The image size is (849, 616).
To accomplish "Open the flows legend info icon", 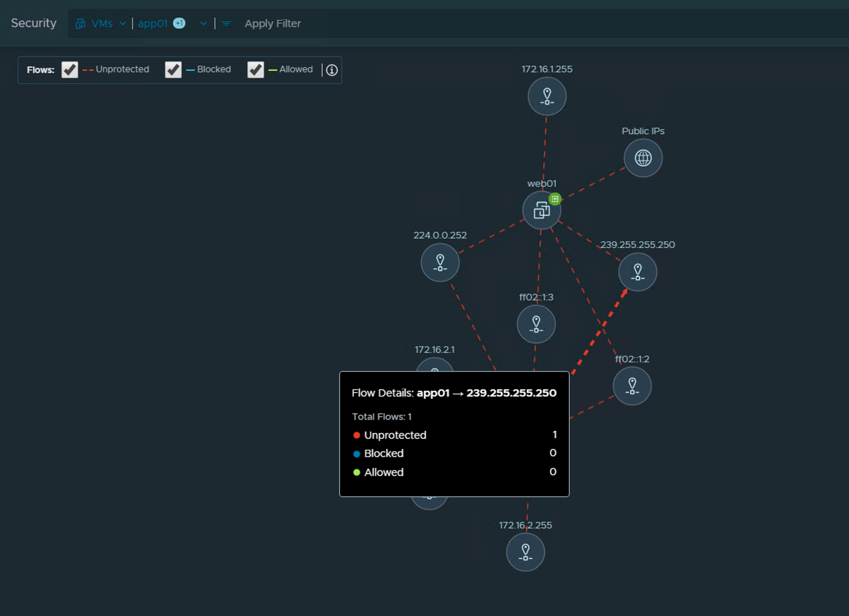I will pos(332,70).
